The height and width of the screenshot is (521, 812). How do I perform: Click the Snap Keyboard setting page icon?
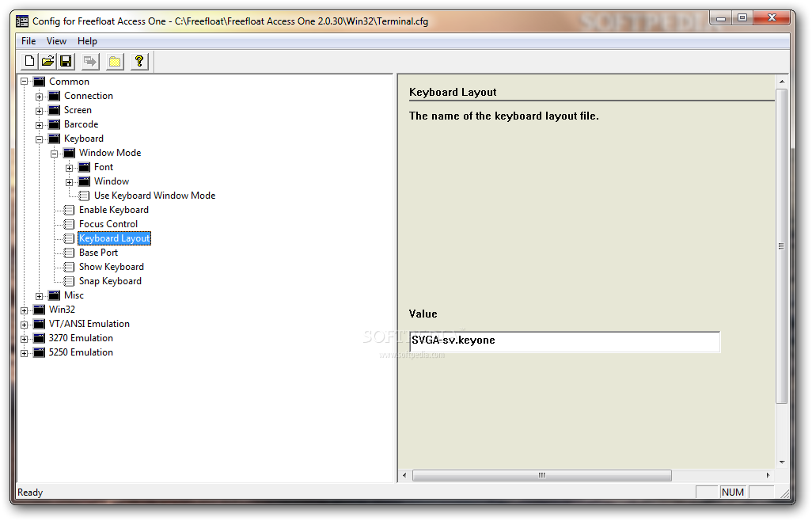pos(69,281)
